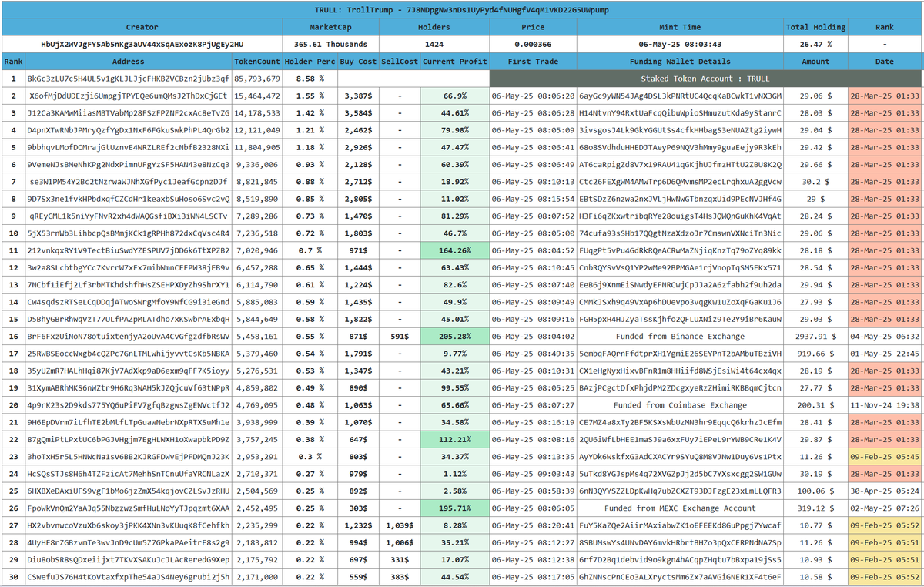Click the First Trade column header
This screenshot has height=587, width=924.
point(533,61)
